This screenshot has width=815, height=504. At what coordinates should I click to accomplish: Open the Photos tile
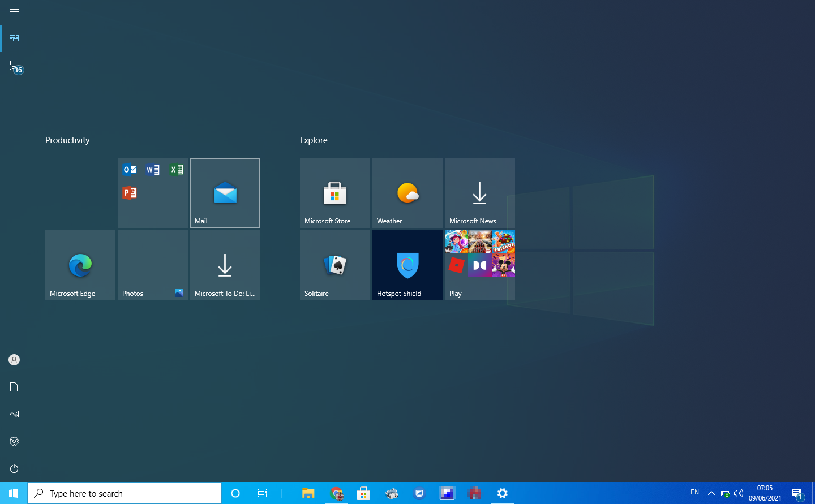pos(153,265)
